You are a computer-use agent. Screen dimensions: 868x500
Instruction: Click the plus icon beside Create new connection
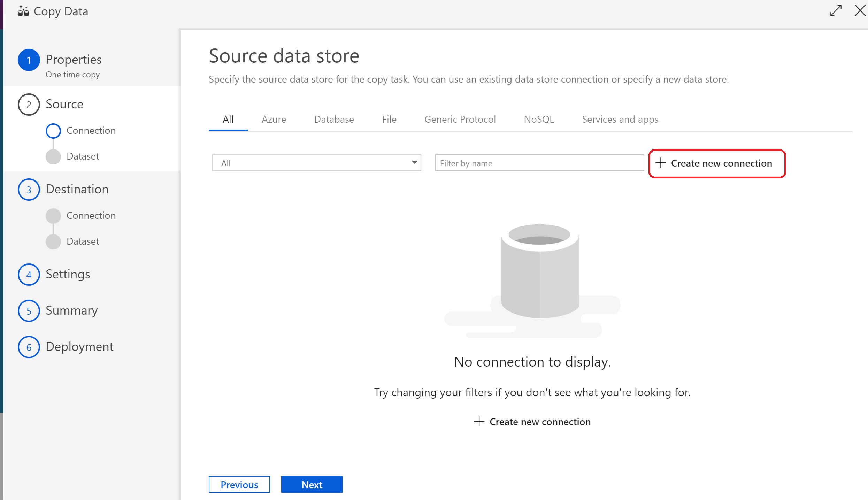[660, 163]
